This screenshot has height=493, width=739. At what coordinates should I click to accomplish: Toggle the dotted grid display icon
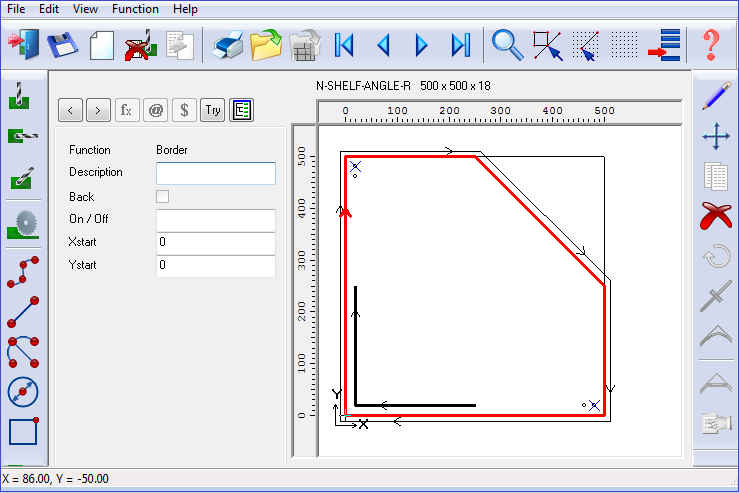coord(624,45)
